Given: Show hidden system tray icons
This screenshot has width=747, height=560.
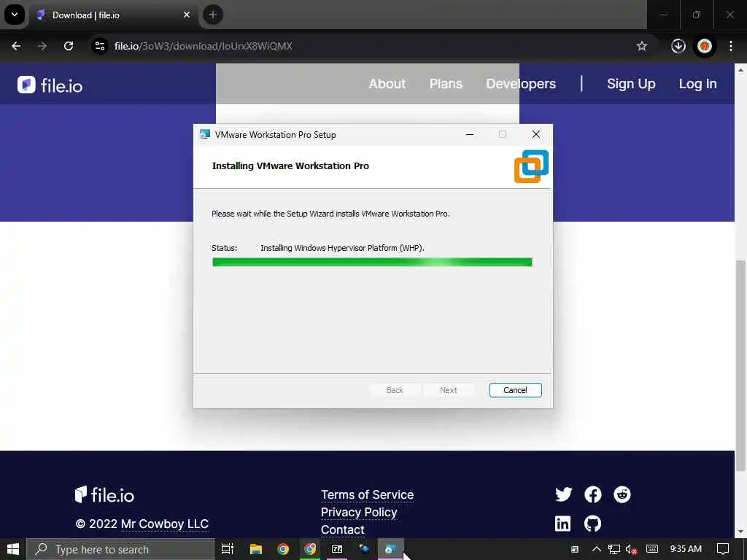Looking at the screenshot, I should 596,550.
